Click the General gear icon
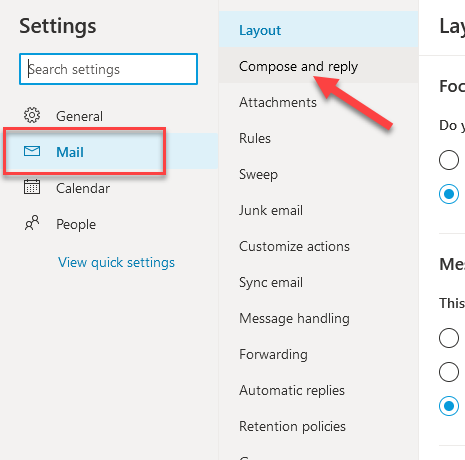 click(32, 115)
